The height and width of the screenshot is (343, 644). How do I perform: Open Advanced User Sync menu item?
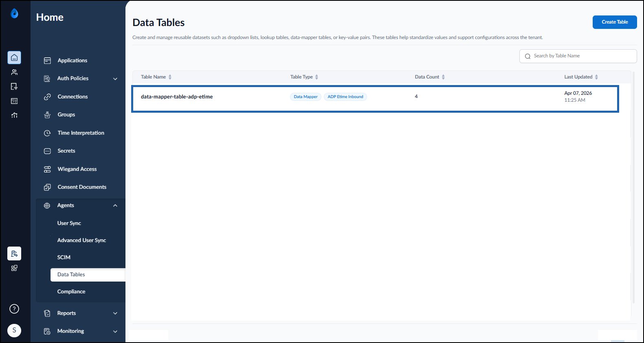click(81, 240)
